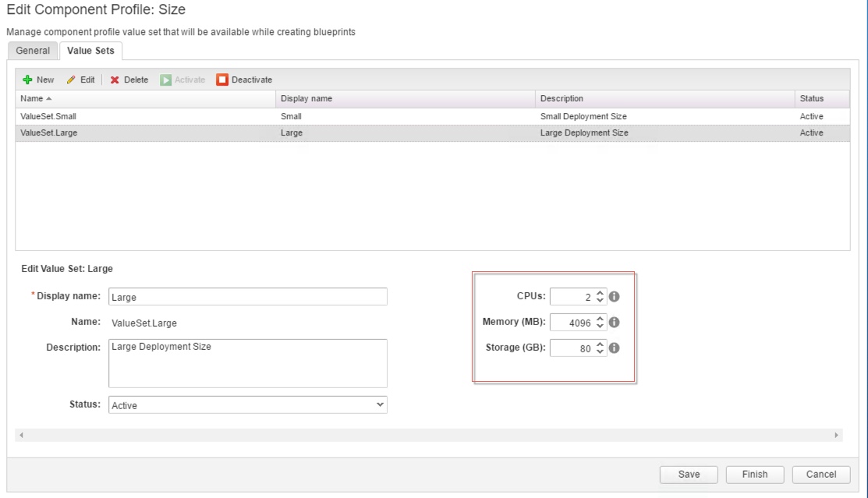
Task: Open the Status dropdown
Action: [x=248, y=405]
